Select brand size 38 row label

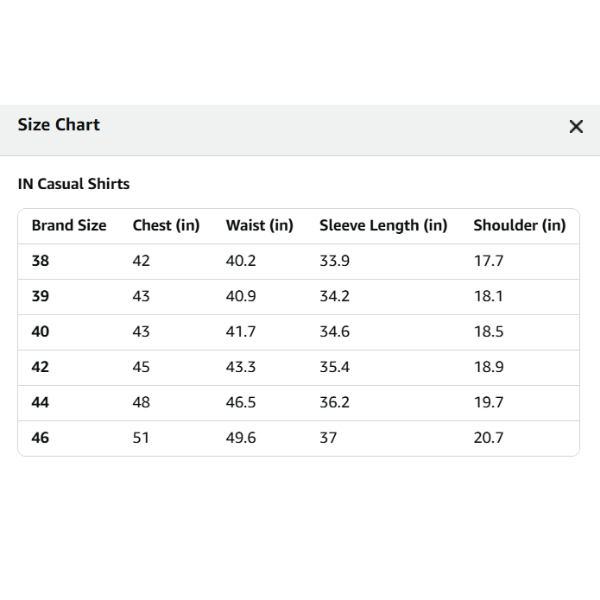41,261
